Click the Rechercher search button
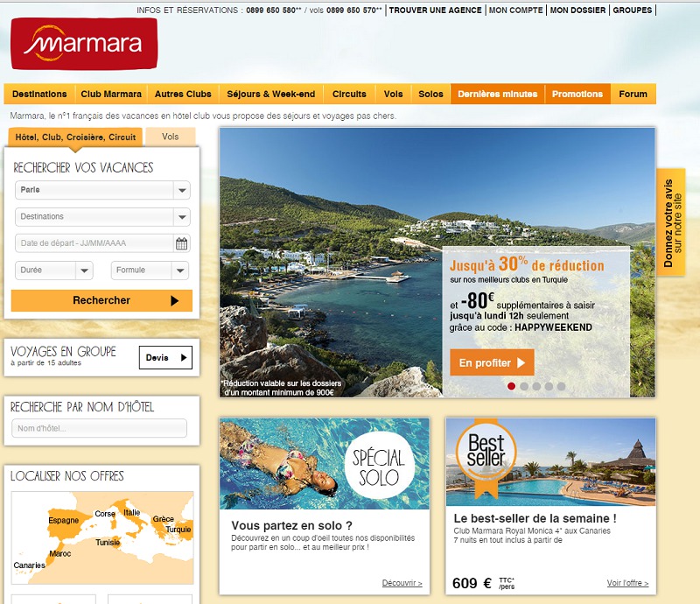 (x=101, y=301)
